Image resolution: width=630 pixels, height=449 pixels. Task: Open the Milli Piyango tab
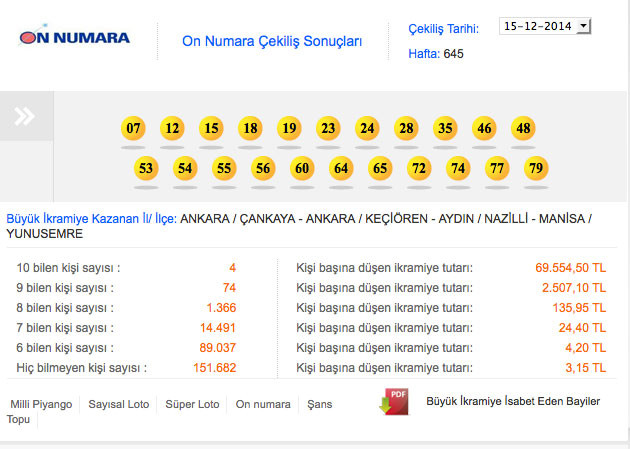pos(41,404)
